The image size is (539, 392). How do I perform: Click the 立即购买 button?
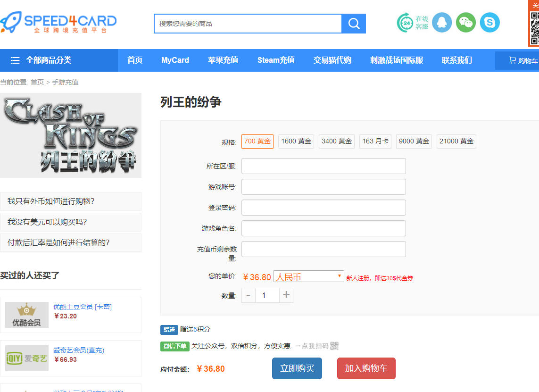coord(297,368)
